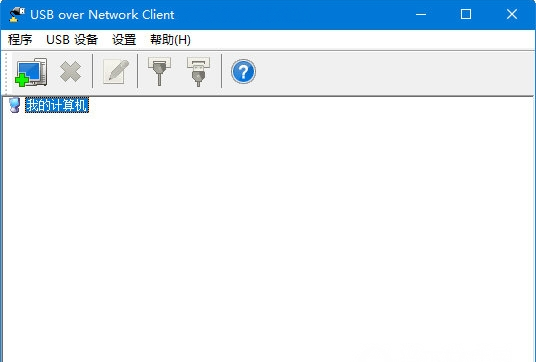Close the USB over Network Client window
The width and height of the screenshot is (536, 362).
(x=512, y=14)
